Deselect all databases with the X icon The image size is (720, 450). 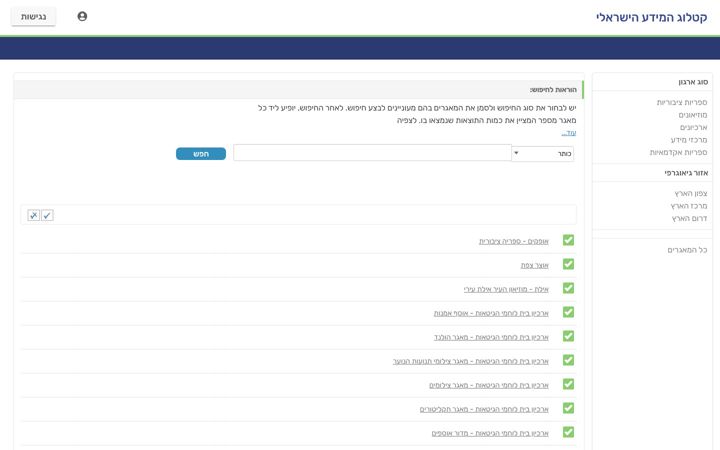click(34, 215)
